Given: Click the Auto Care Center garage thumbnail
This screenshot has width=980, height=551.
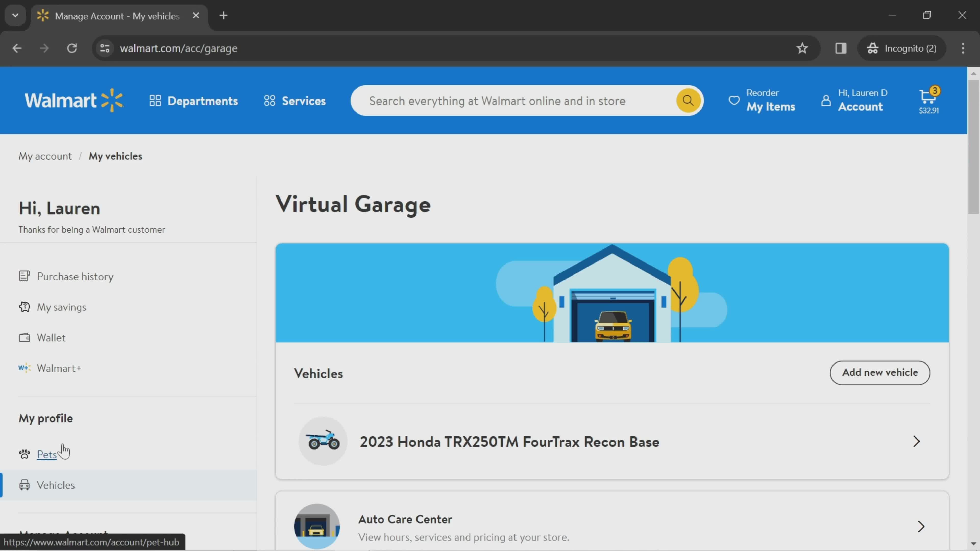Looking at the screenshot, I should point(317,527).
